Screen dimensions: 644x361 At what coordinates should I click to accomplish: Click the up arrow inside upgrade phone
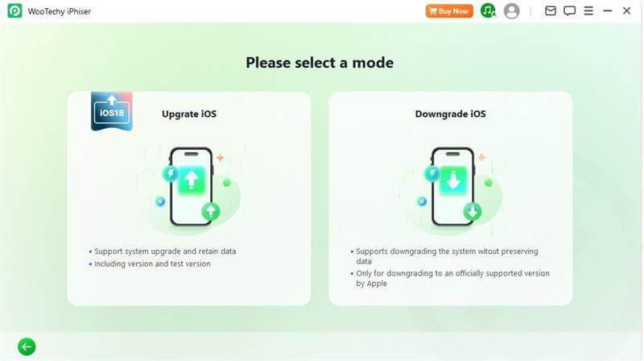192,180
